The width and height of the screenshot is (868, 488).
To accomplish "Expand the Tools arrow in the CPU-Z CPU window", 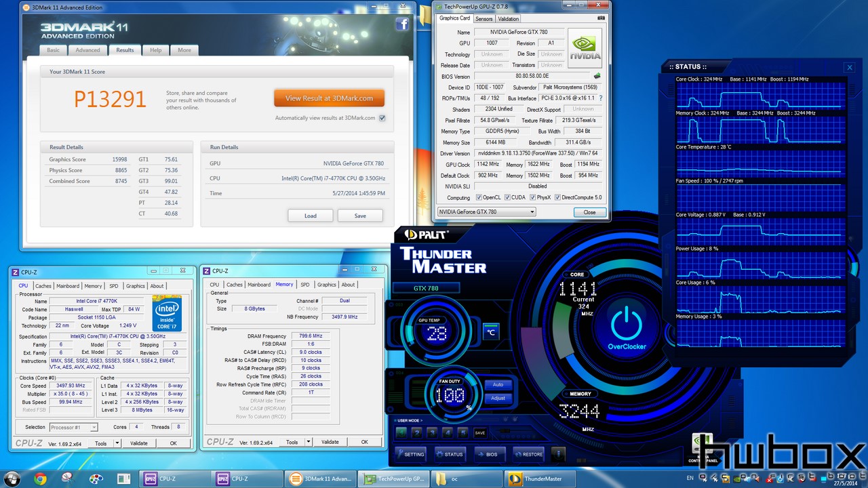I will coord(117,443).
